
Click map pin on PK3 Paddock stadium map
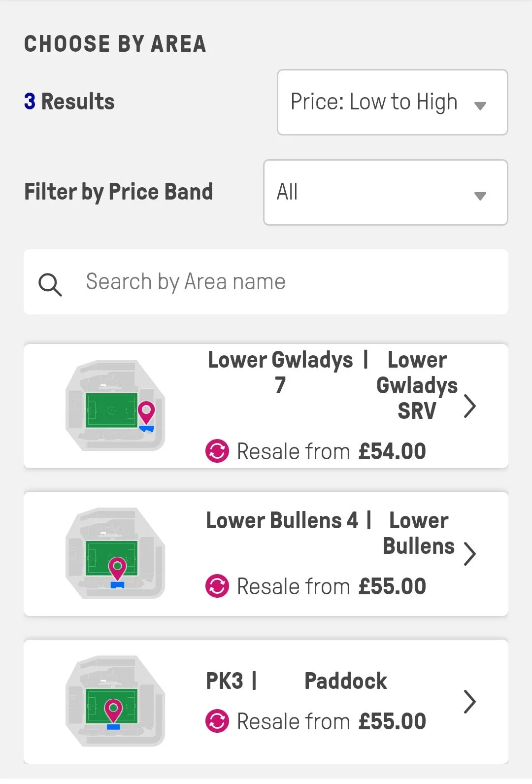pyautogui.click(x=113, y=710)
